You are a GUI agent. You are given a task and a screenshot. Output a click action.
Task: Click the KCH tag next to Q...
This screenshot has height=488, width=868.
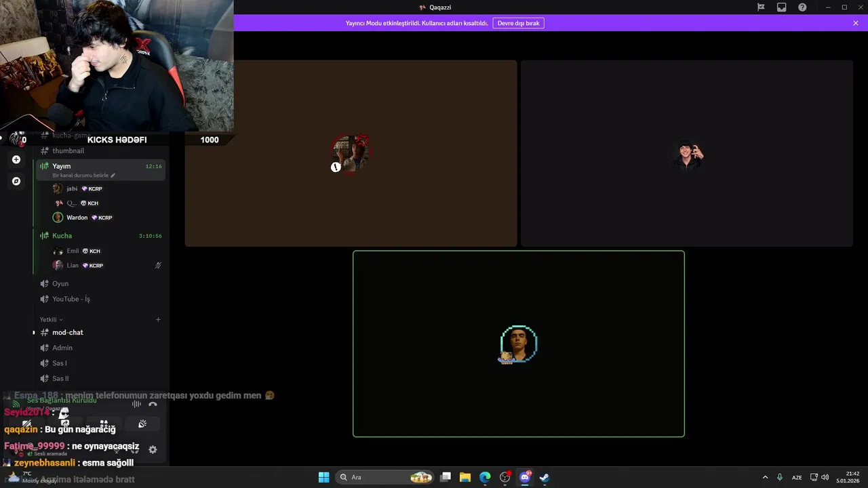(90, 203)
